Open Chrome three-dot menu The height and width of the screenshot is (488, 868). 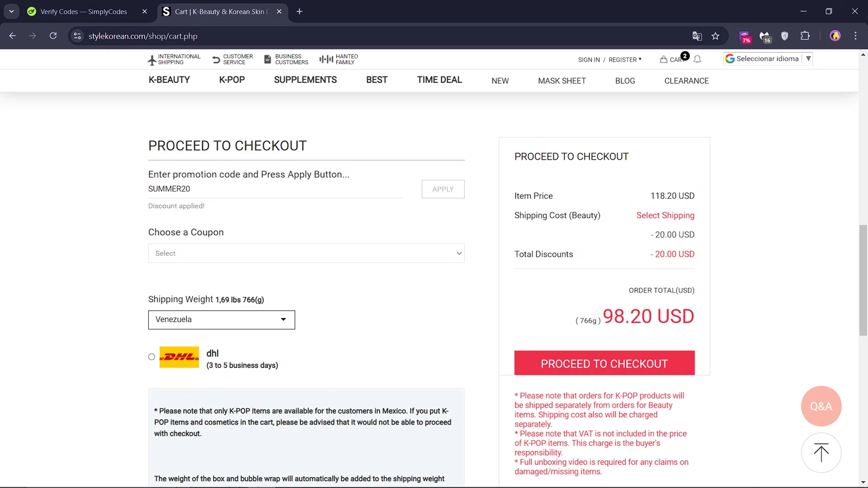pyautogui.click(x=855, y=36)
